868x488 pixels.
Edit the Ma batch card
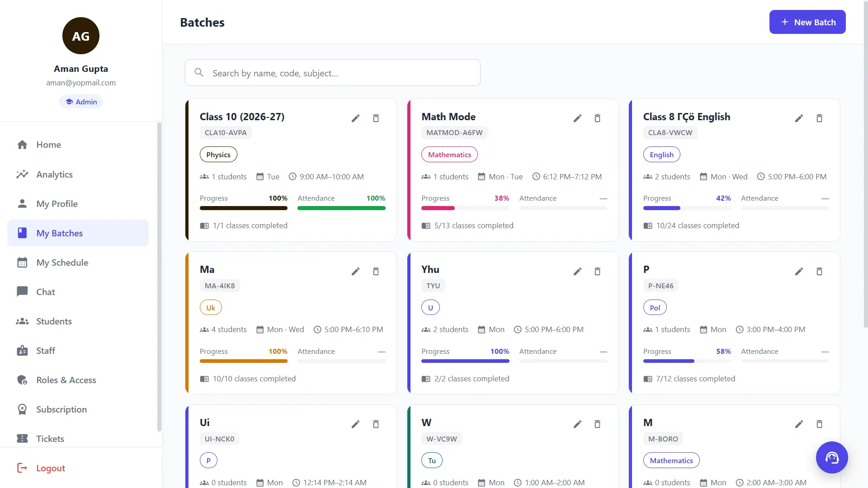356,272
